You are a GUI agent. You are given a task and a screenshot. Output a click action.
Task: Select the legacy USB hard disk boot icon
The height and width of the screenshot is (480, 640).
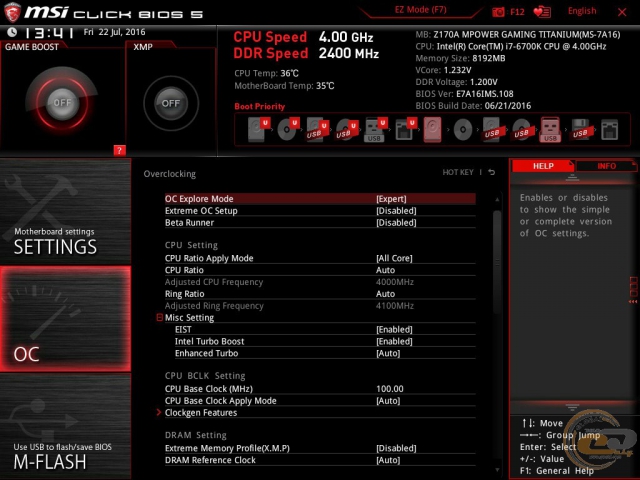(x=493, y=129)
